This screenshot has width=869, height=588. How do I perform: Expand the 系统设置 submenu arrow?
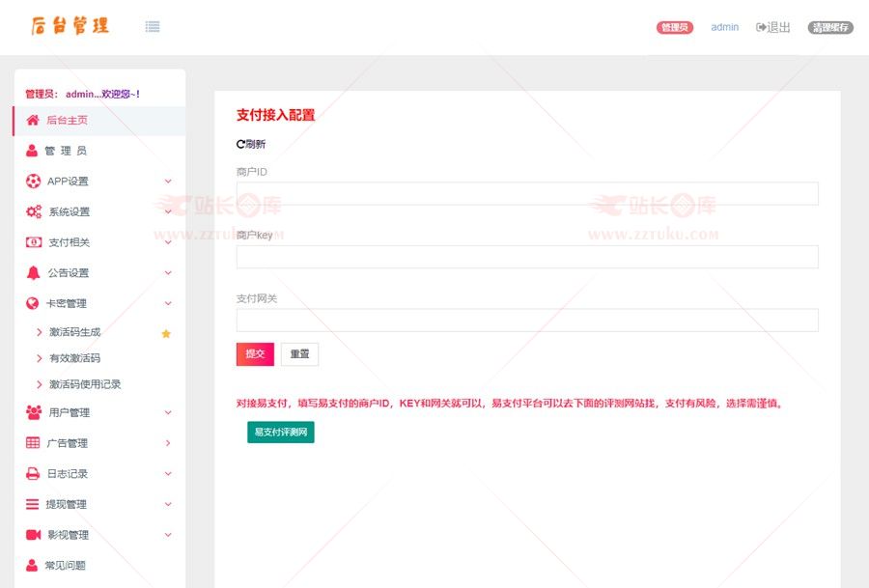(168, 212)
